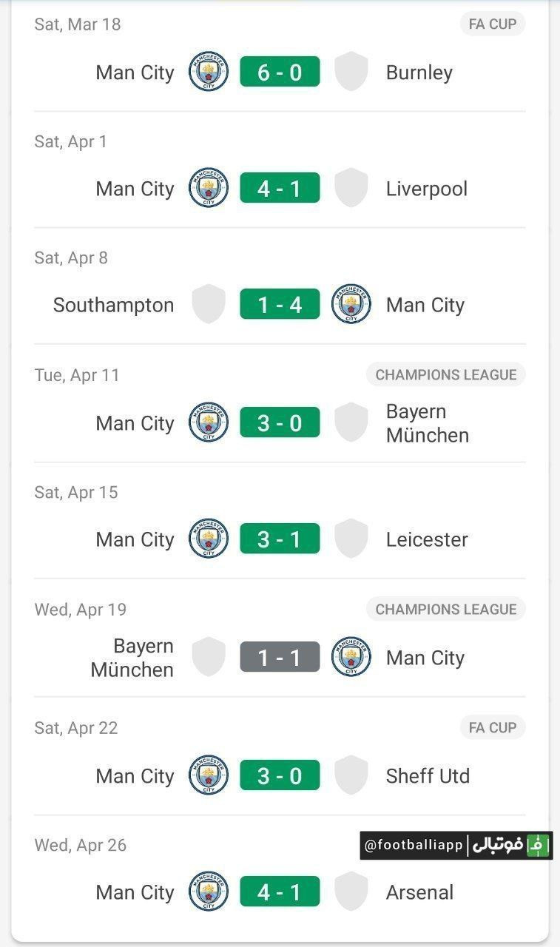Screen dimensions: 560x947
Task: Click Southampton placeholder shield icon
Action: click(209, 304)
